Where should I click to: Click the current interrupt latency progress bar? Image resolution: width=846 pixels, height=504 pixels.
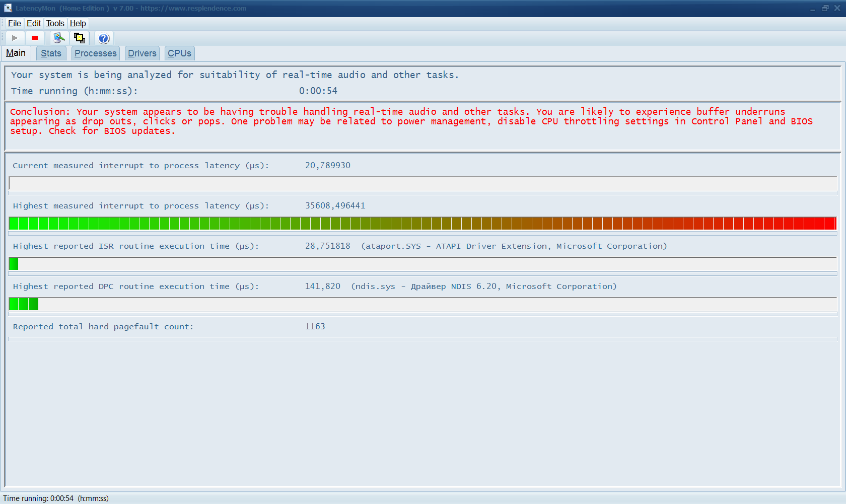click(423, 184)
